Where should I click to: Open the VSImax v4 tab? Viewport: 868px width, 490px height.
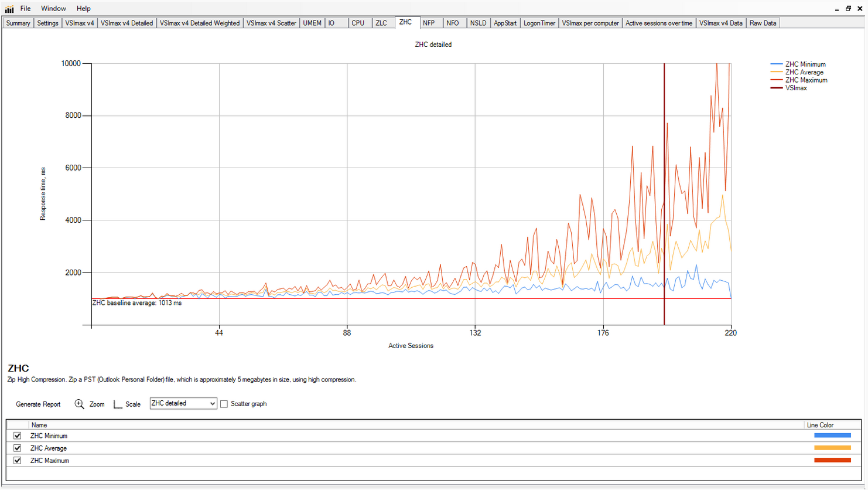coord(79,23)
